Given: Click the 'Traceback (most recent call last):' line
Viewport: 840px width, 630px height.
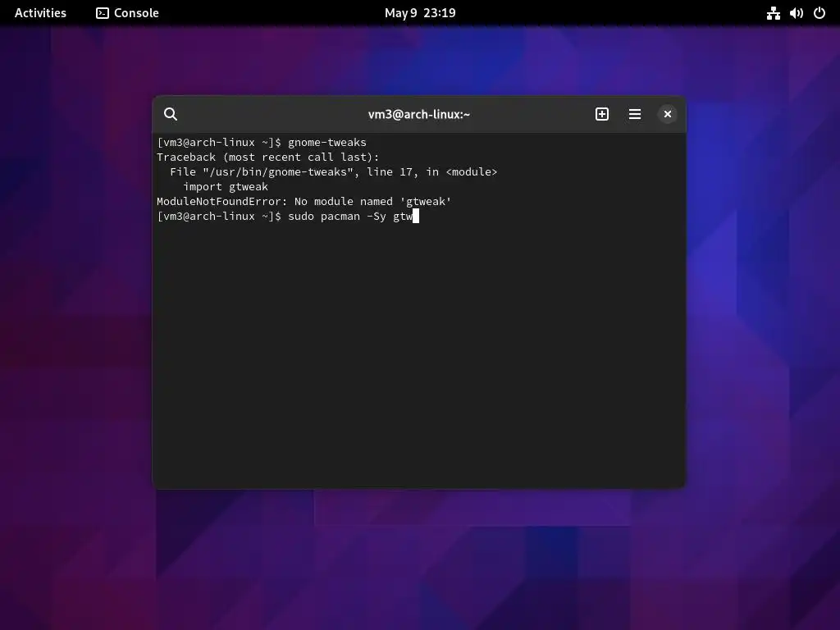Looking at the screenshot, I should [x=268, y=157].
